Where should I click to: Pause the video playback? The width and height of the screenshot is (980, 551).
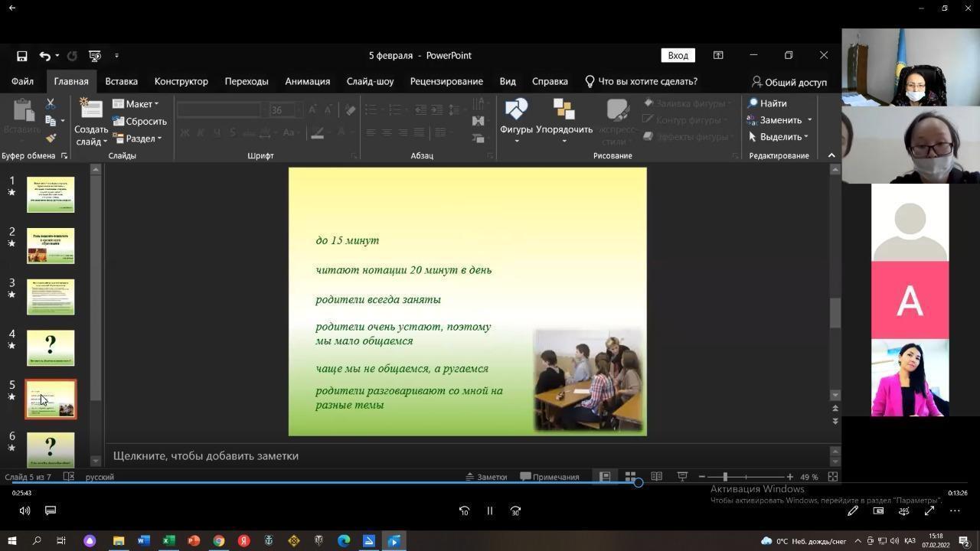(x=490, y=511)
